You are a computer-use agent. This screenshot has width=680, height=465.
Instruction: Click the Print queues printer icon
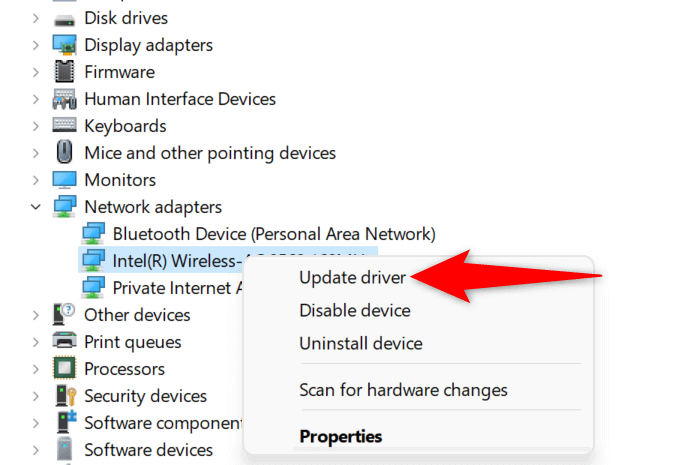click(x=64, y=342)
